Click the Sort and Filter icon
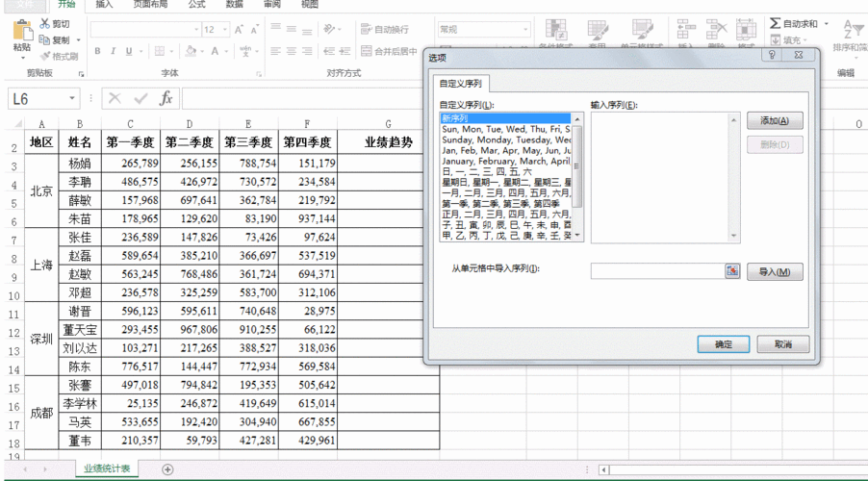 click(852, 29)
